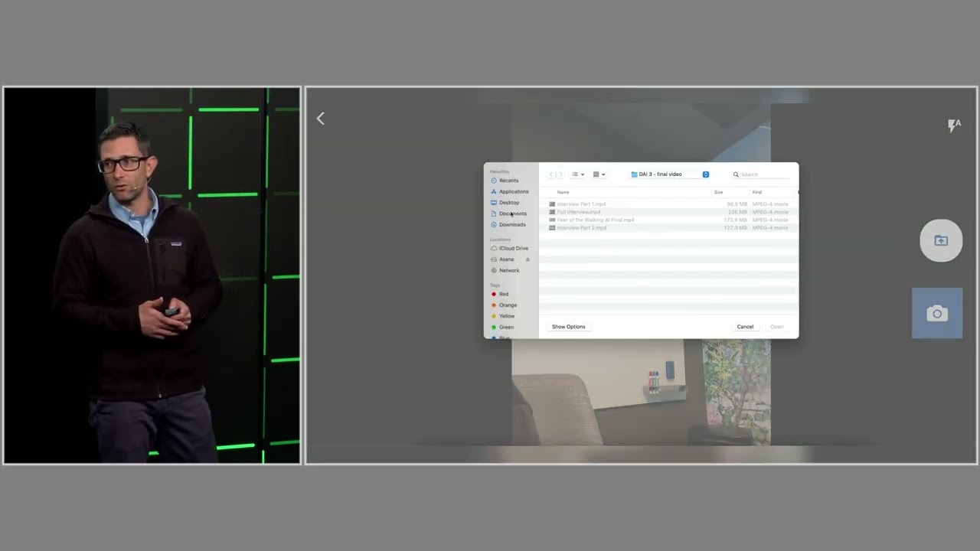
Task: Toggle the auto flash icon
Action: 954,126
